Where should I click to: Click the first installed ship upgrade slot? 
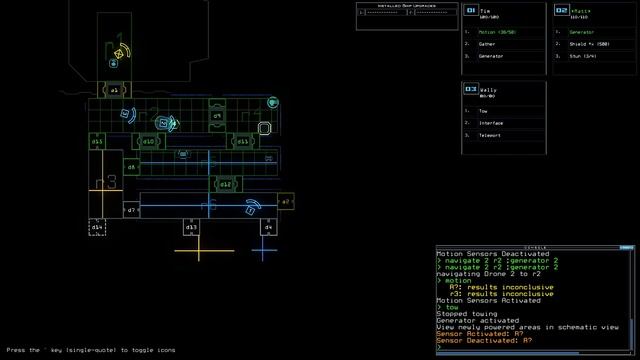[383, 13]
